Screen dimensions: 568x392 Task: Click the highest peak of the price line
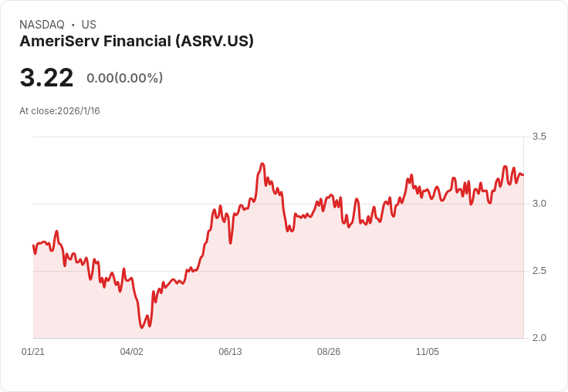tap(262, 164)
